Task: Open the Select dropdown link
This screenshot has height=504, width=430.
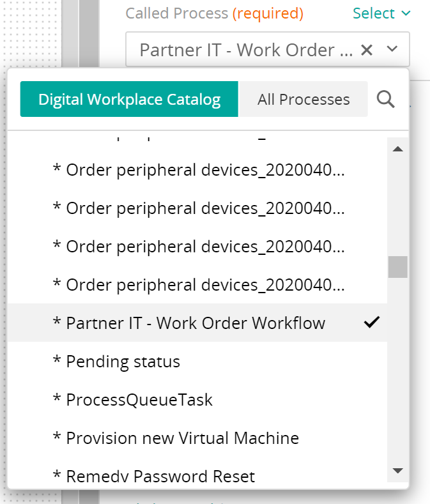Action: pos(381,13)
